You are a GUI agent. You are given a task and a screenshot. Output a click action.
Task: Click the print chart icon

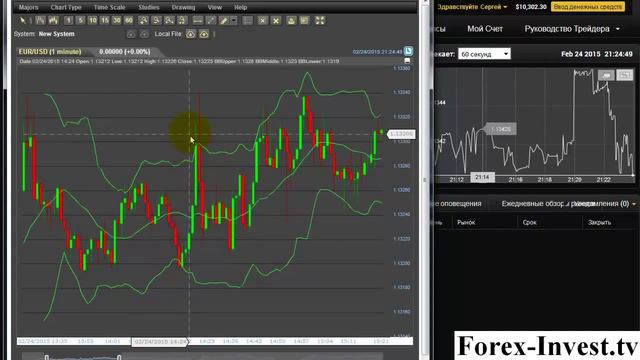291,20
